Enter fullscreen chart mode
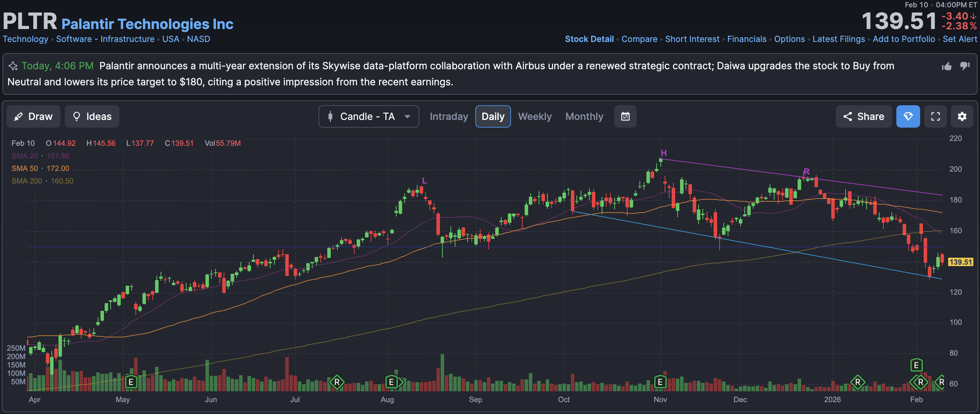The image size is (980, 414). click(935, 116)
